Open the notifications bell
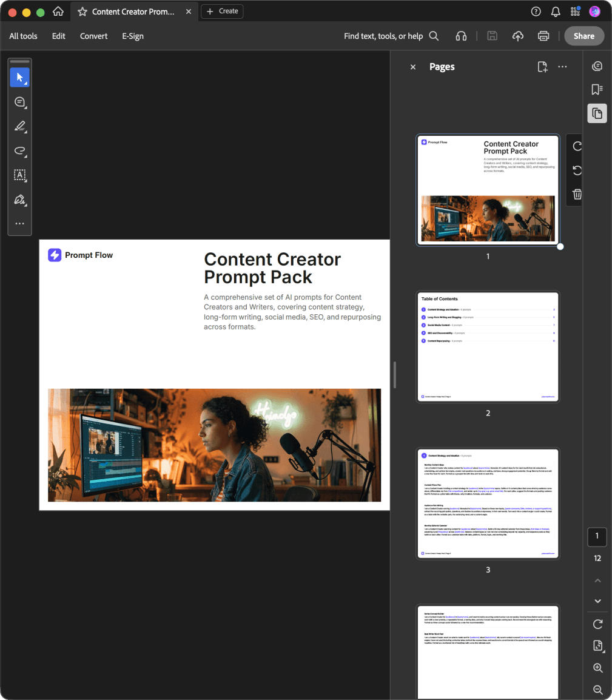This screenshot has height=700, width=612. (556, 12)
